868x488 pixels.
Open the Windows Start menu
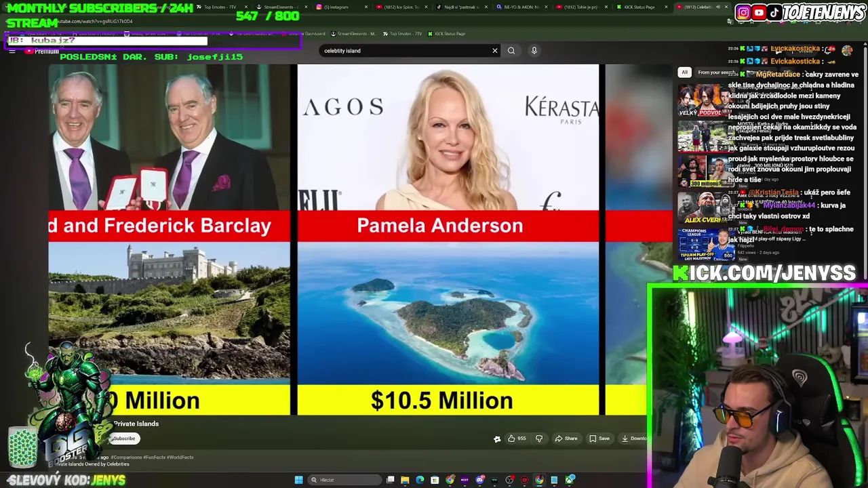click(298, 480)
